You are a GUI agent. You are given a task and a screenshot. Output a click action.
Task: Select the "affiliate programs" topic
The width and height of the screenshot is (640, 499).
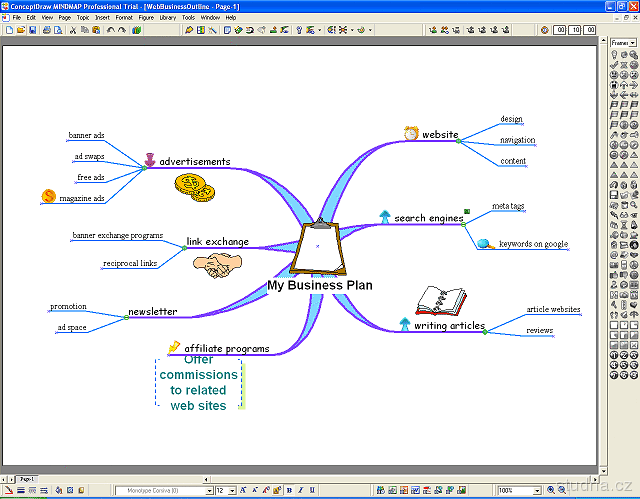click(226, 349)
